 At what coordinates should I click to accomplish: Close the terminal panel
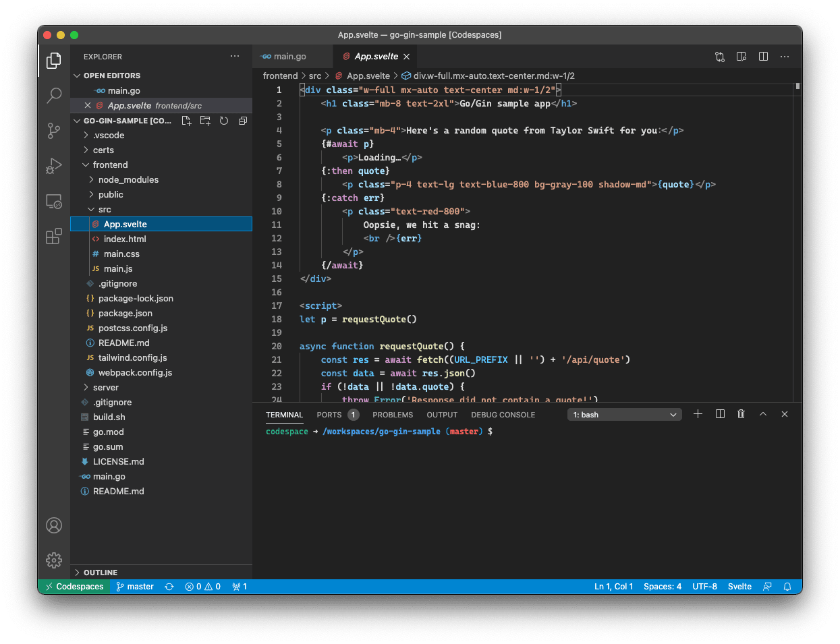tap(785, 414)
